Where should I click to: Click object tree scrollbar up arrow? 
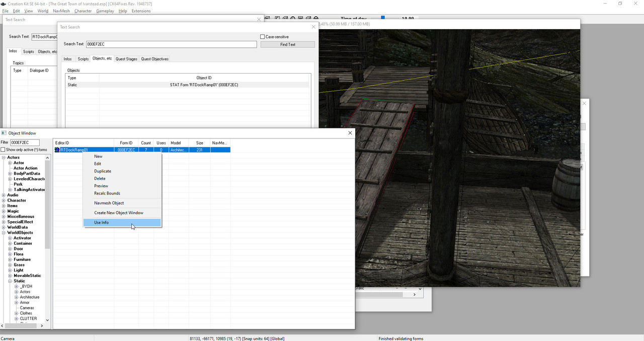coord(48,158)
